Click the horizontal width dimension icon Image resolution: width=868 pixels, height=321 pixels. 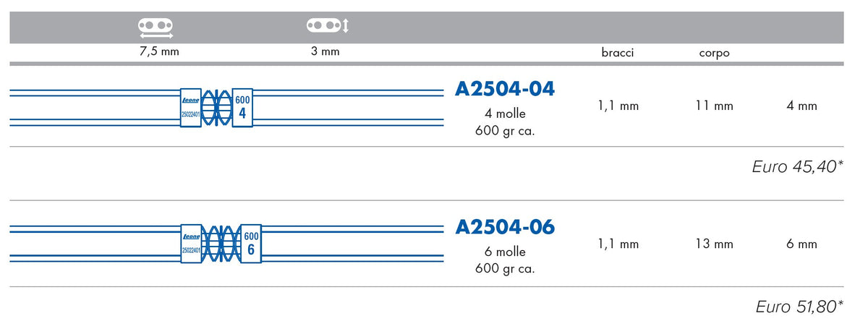coord(156,27)
